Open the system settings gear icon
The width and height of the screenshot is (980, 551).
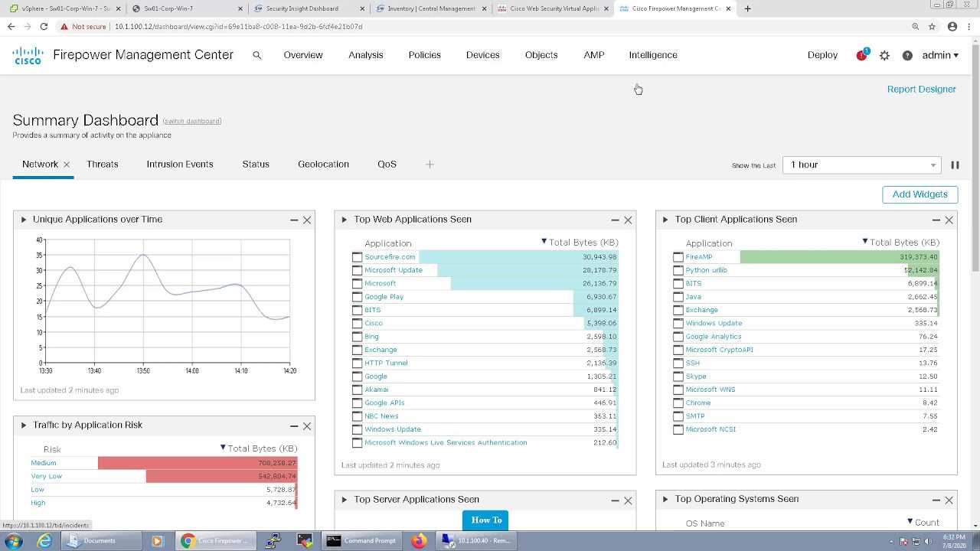884,55
